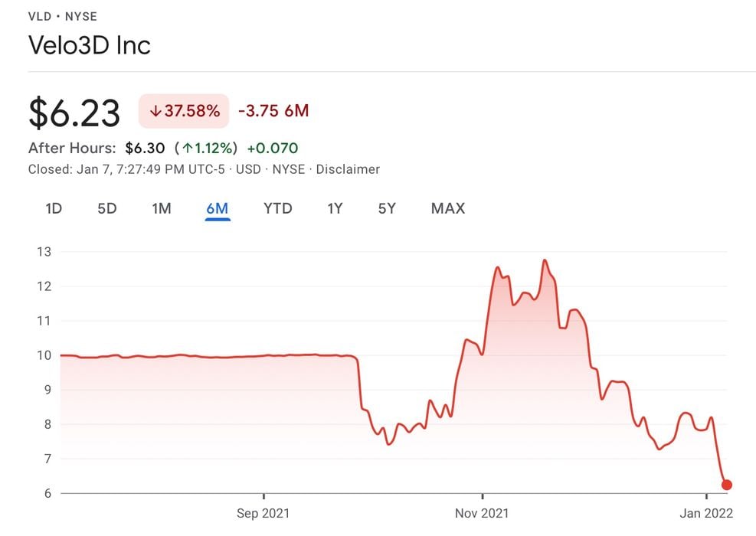This screenshot has height=536, width=756.
Task: Click the $6.23 stock price
Action: [74, 113]
